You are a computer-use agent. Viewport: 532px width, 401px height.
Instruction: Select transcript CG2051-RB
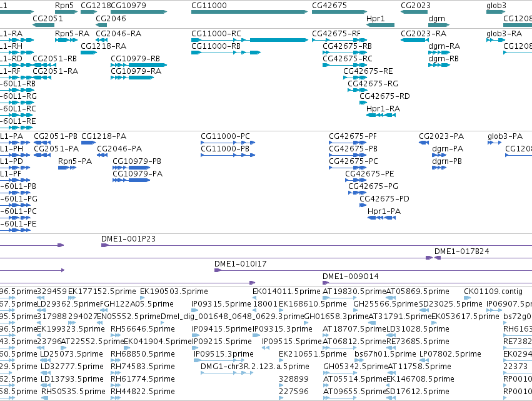pos(54,59)
